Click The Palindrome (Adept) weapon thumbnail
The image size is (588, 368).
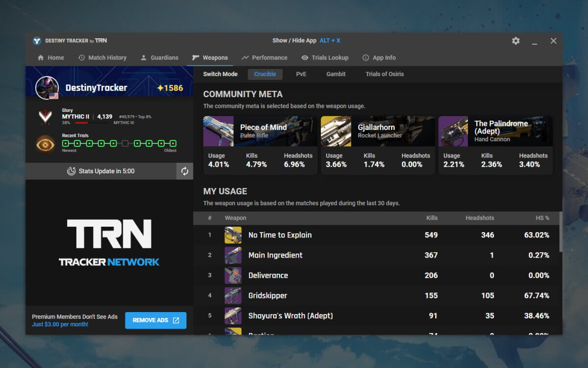[453, 131]
